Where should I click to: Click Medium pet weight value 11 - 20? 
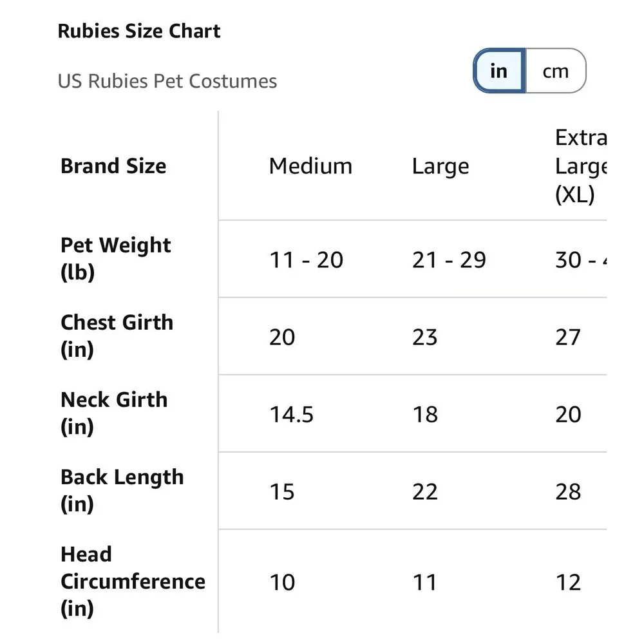tap(306, 260)
